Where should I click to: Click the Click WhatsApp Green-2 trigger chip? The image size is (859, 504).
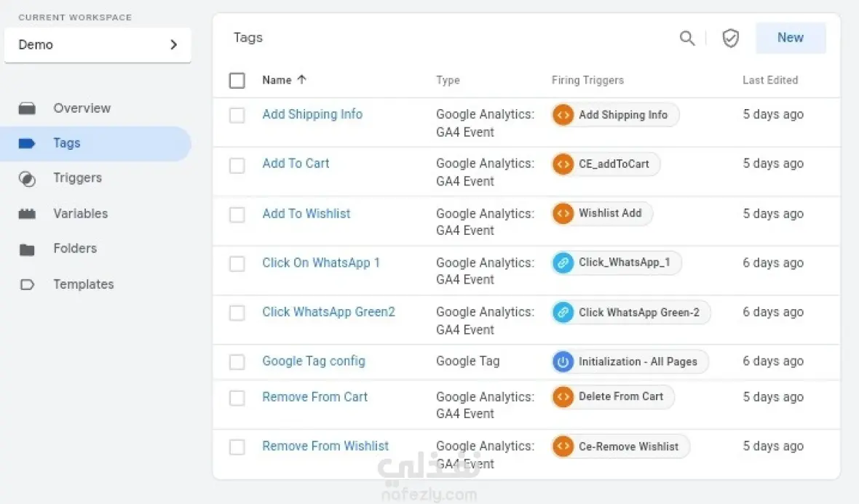pyautogui.click(x=631, y=313)
